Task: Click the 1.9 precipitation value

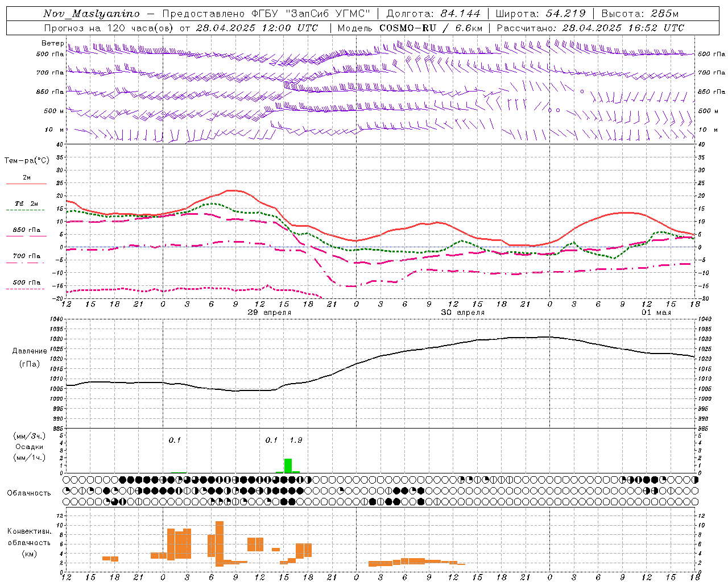Action: [296, 440]
